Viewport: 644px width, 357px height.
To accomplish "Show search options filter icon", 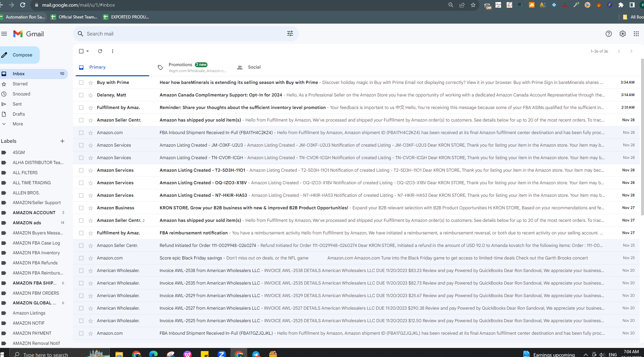I will pos(290,34).
